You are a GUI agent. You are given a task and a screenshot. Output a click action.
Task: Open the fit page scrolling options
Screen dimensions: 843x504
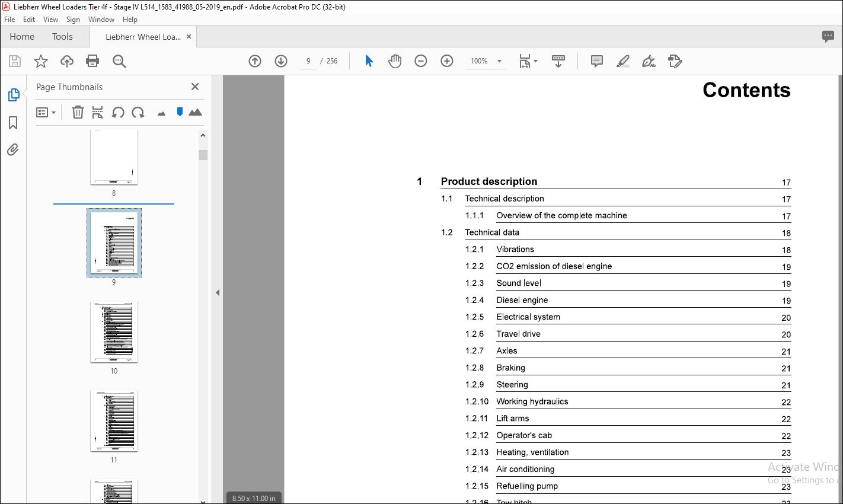click(x=528, y=61)
